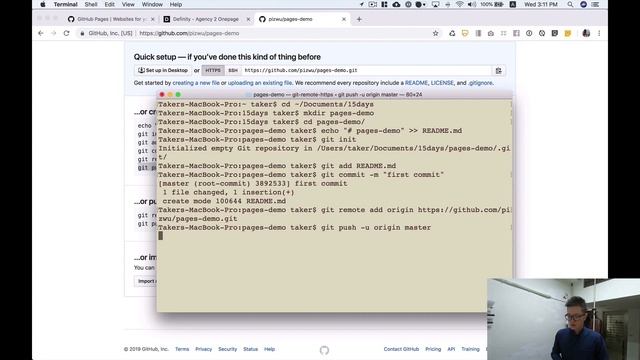Select the HTTPS clone option

(x=213, y=71)
